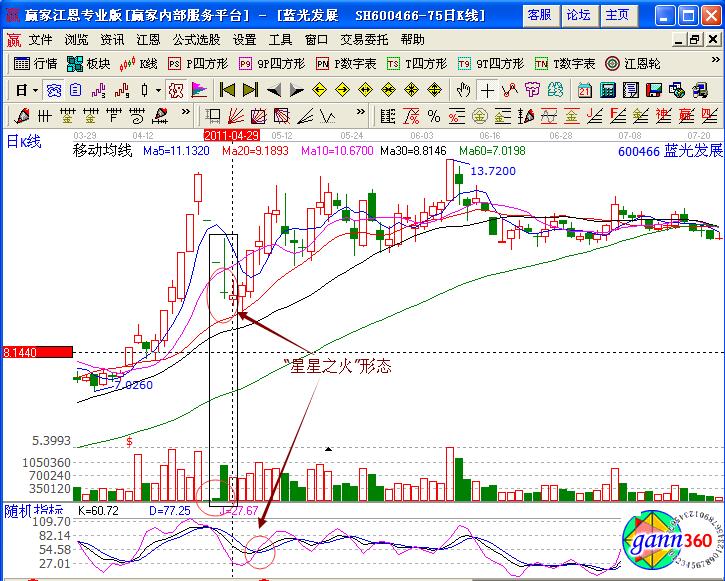Screen dimensions: 725x581
Task: Click the 2011-04-29 date marker
Action: (232, 133)
